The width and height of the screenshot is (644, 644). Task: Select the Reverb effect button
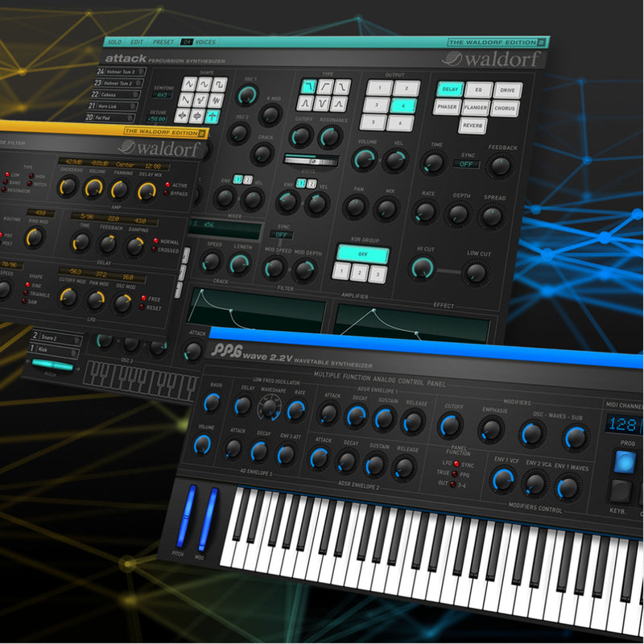pos(474,125)
